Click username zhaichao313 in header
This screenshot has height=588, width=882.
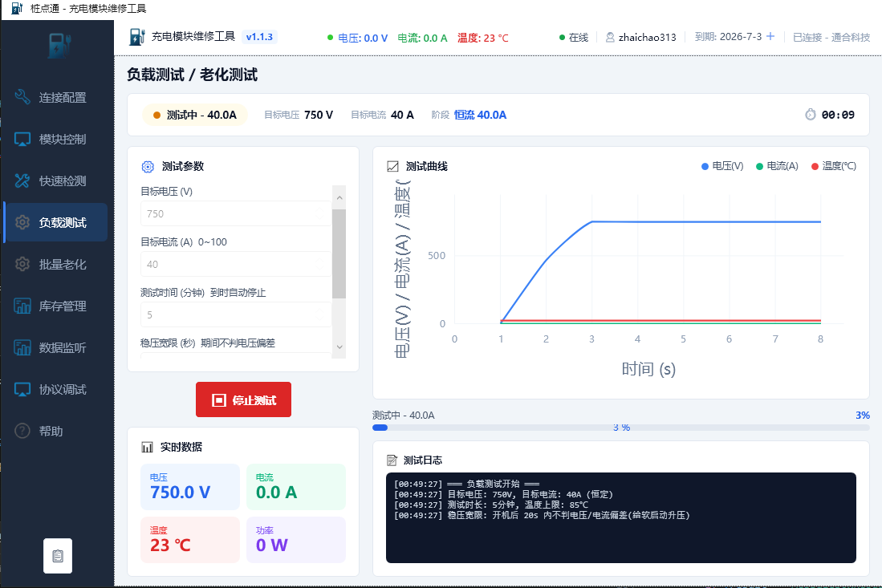(x=648, y=37)
